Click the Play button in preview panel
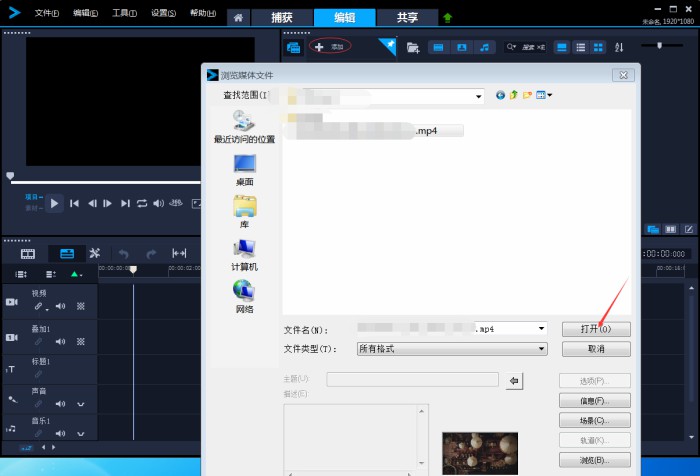The width and height of the screenshot is (700, 476). (x=55, y=203)
